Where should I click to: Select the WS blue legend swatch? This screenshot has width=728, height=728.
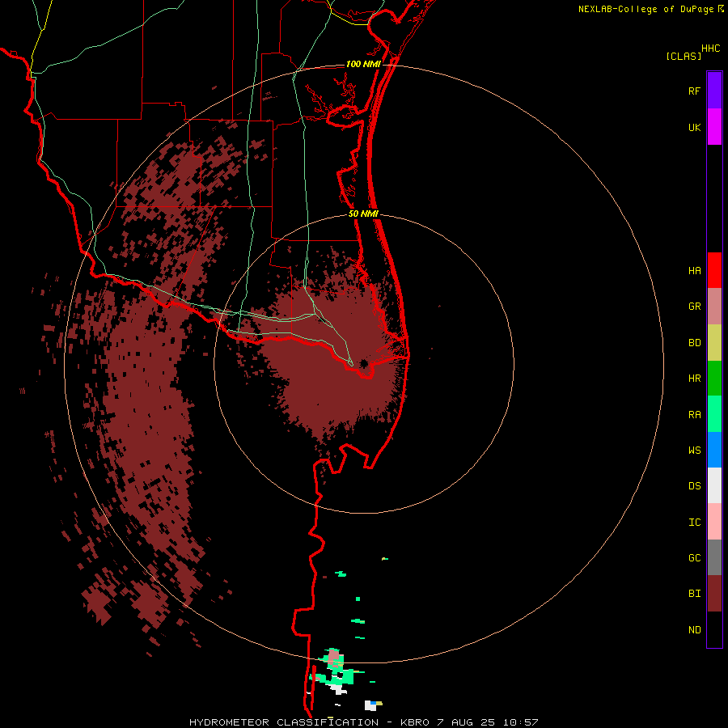tap(714, 450)
